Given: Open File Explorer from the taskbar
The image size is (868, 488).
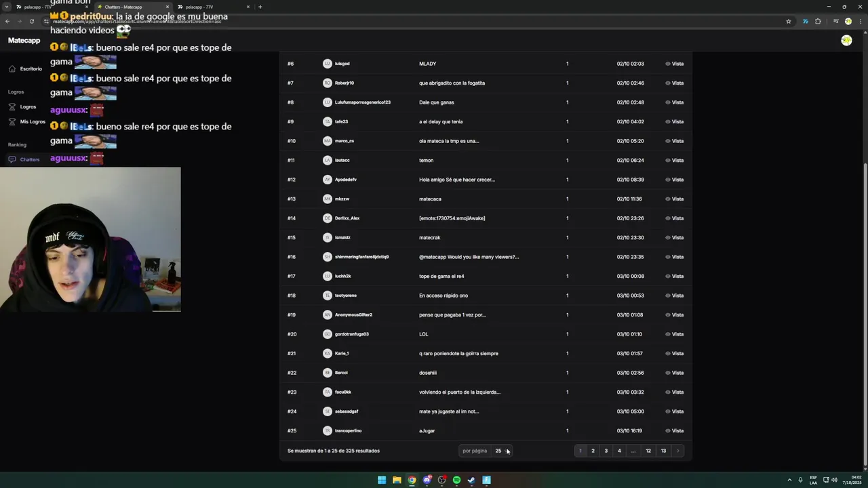Looking at the screenshot, I should pos(397,480).
